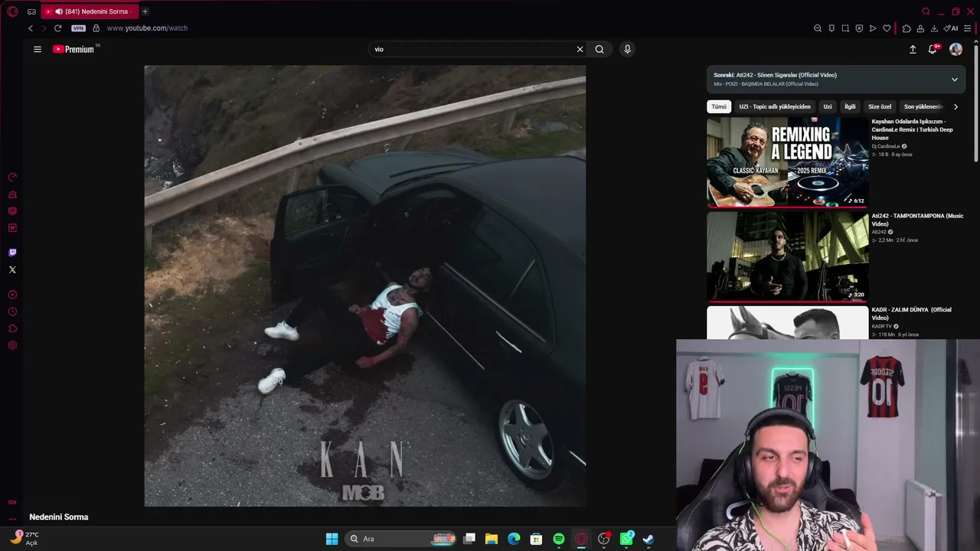Viewport: 980px width, 551px height.
Task: Open the browser tab search magnifier
Action: pyautogui.click(x=926, y=11)
